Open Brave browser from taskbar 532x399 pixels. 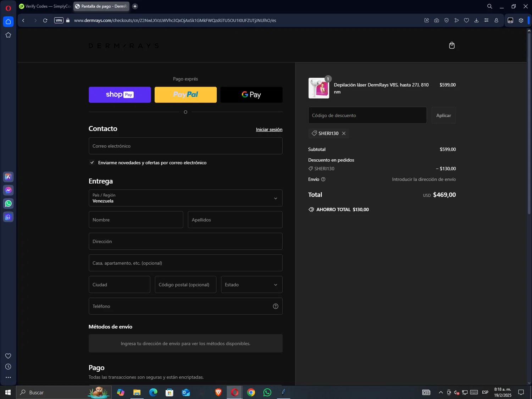coord(218,393)
